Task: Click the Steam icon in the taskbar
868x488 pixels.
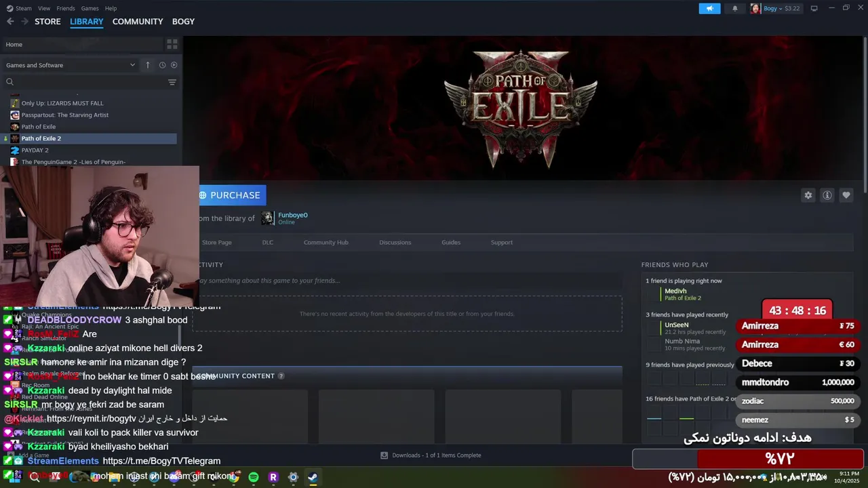Action: click(x=313, y=477)
